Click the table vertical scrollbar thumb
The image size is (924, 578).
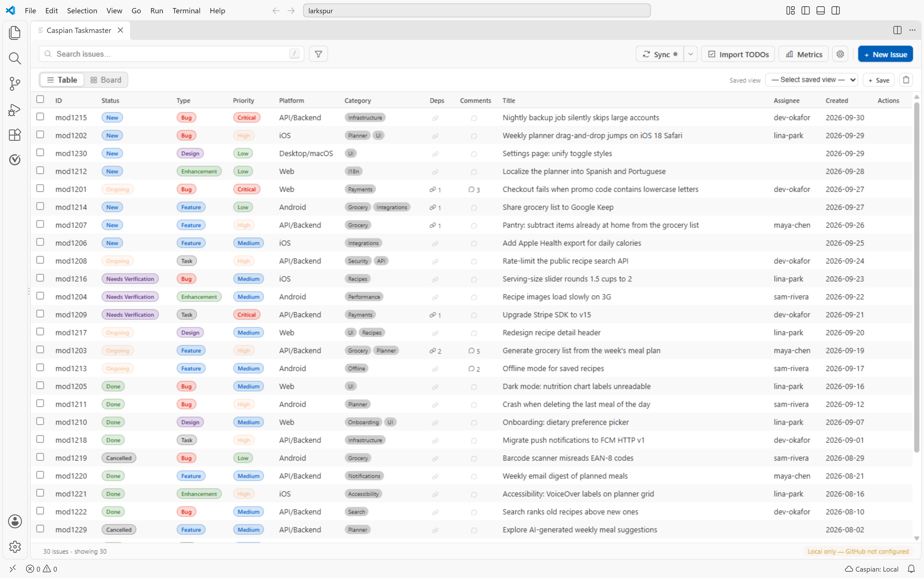(916, 277)
